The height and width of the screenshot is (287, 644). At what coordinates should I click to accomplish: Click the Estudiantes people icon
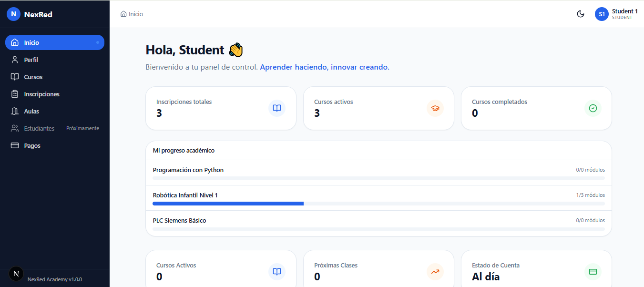pyautogui.click(x=15, y=128)
